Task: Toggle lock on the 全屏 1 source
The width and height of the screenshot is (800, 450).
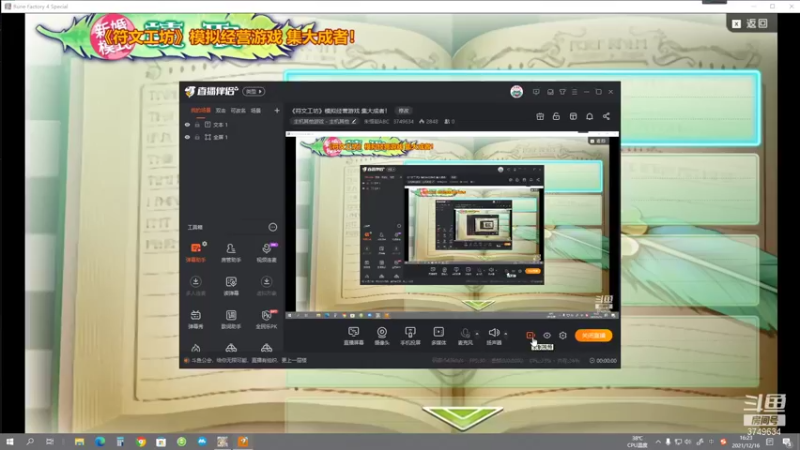Action: (x=197, y=137)
